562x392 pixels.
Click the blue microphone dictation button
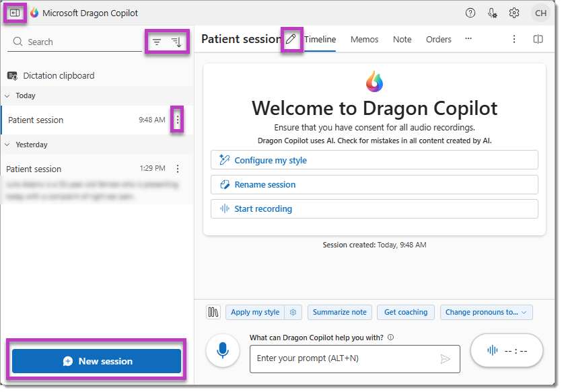(x=223, y=350)
